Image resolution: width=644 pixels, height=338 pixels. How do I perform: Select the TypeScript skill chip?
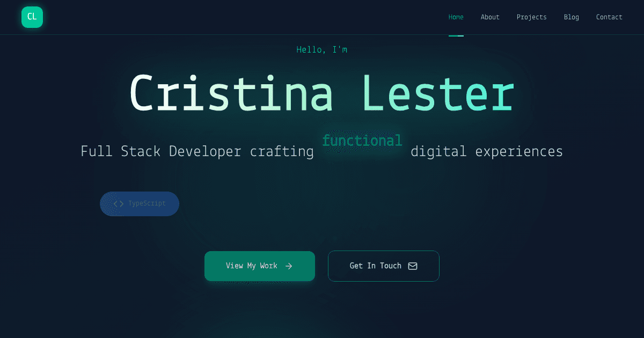(140, 204)
